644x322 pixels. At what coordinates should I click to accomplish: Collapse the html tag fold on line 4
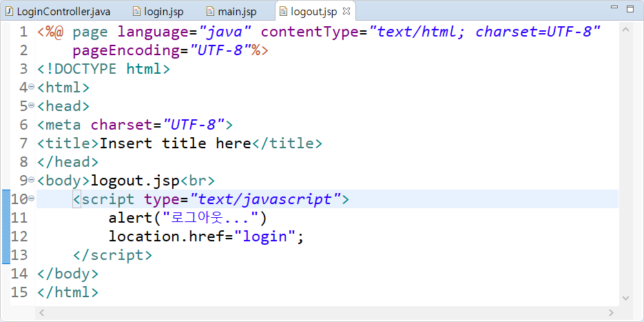32,87
